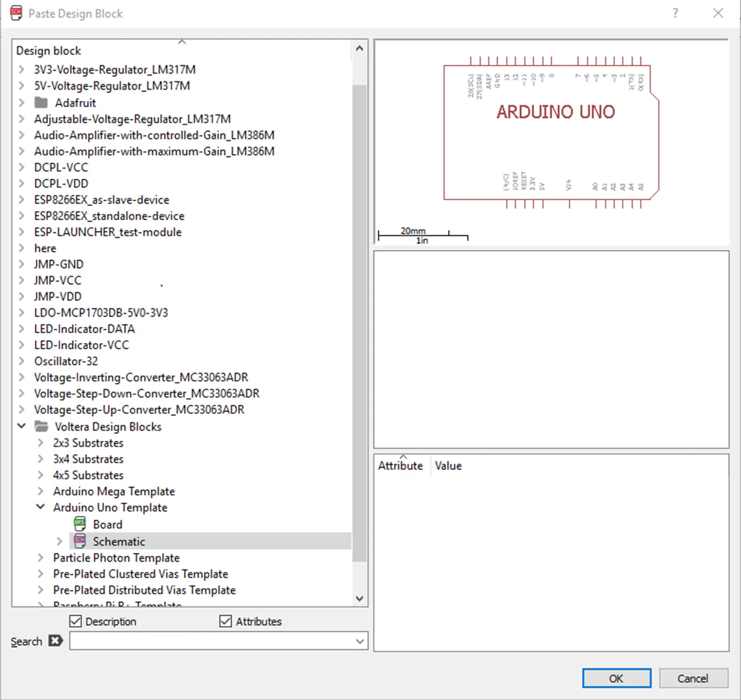Viewport: 741px width, 700px height.
Task: Sort by the Attribute column header
Action: pos(401,465)
